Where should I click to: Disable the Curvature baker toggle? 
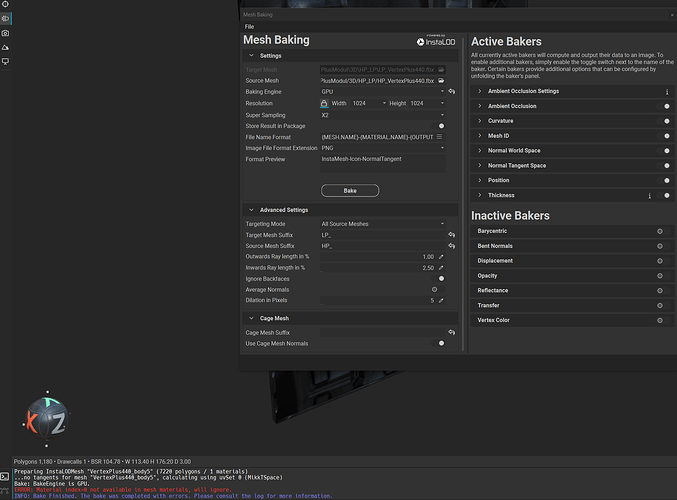667,120
